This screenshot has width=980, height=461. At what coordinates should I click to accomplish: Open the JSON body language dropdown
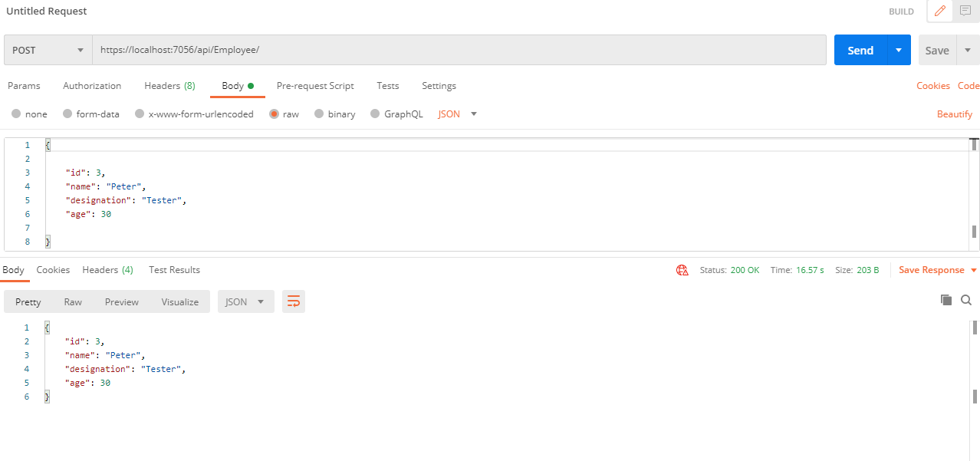click(x=455, y=114)
